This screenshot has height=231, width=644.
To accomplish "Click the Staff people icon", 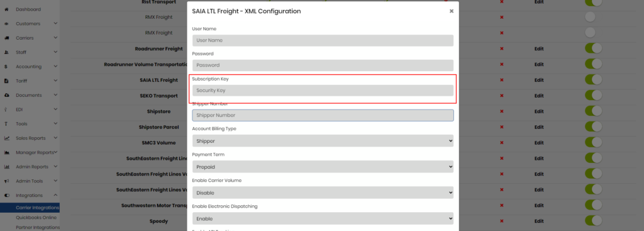I will [x=6, y=52].
